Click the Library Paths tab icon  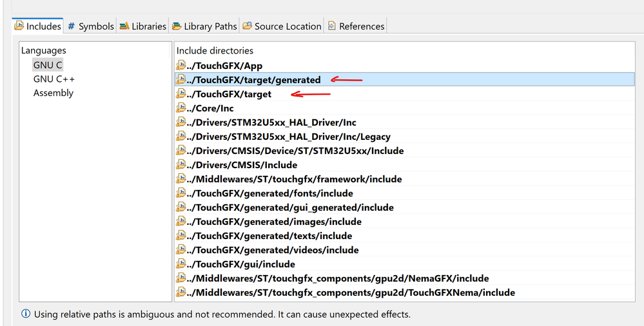(x=177, y=26)
